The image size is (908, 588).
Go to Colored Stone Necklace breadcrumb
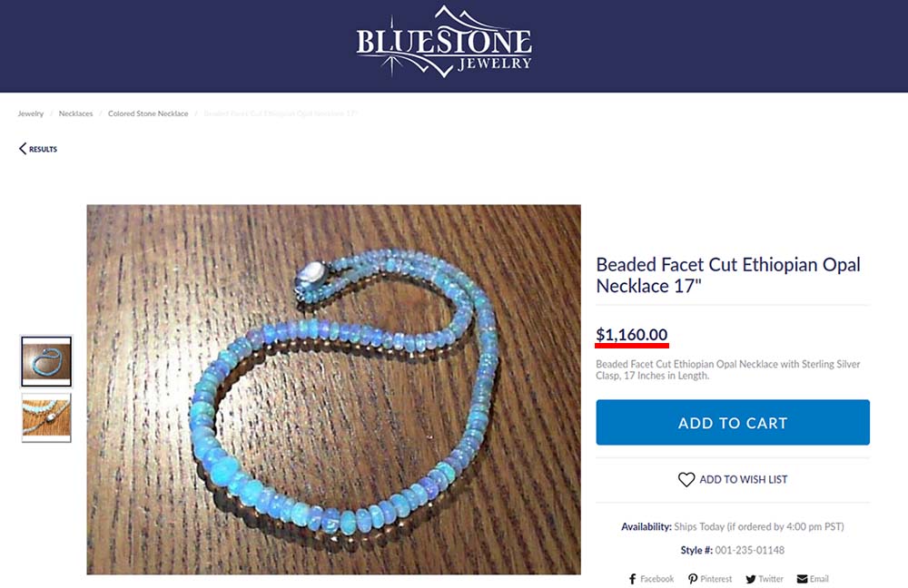[148, 113]
